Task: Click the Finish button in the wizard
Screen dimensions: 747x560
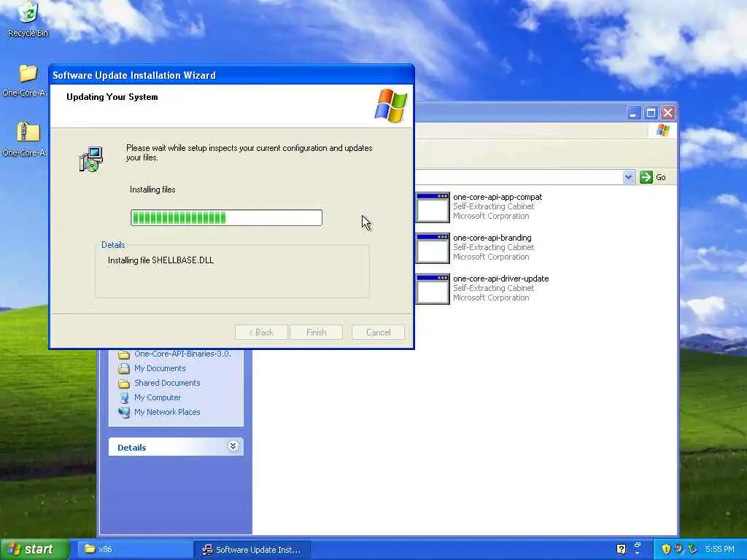Action: (x=317, y=332)
